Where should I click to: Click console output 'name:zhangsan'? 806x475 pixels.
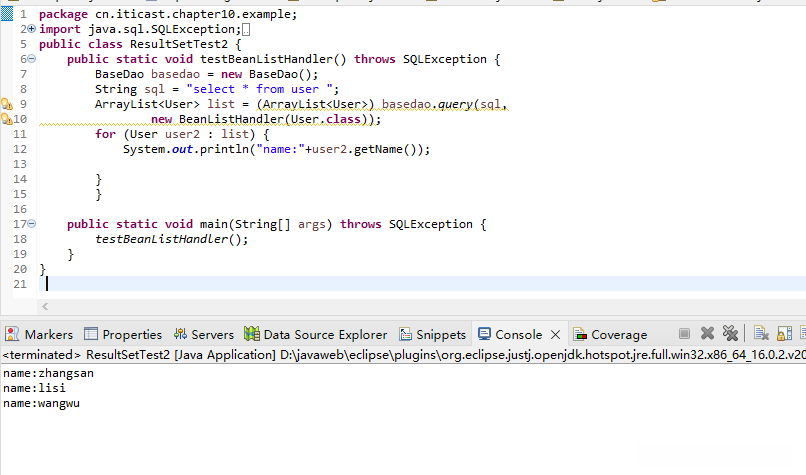click(x=48, y=373)
